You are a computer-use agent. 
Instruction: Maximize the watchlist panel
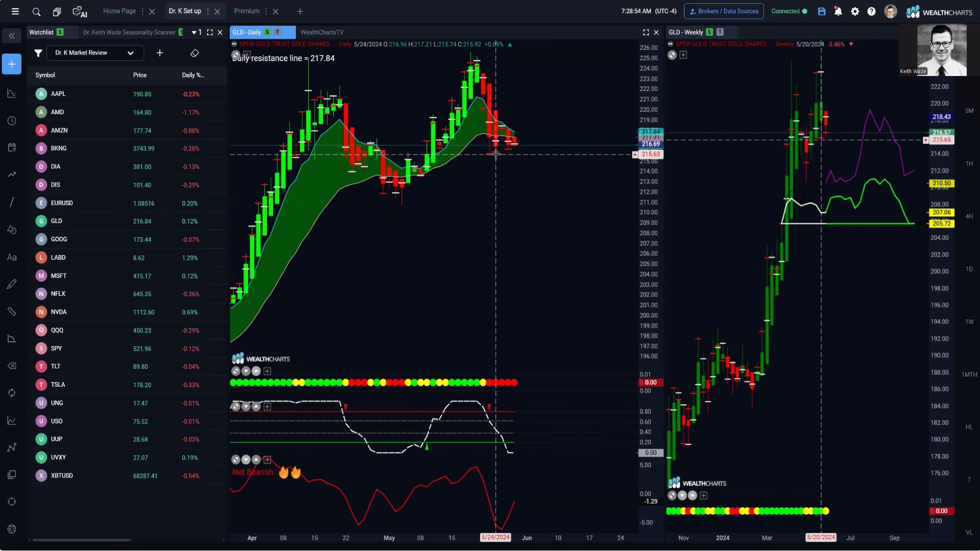(x=210, y=32)
